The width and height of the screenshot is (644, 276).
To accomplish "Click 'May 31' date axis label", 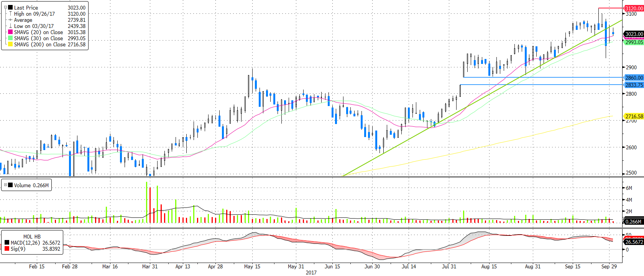I will (296, 266).
